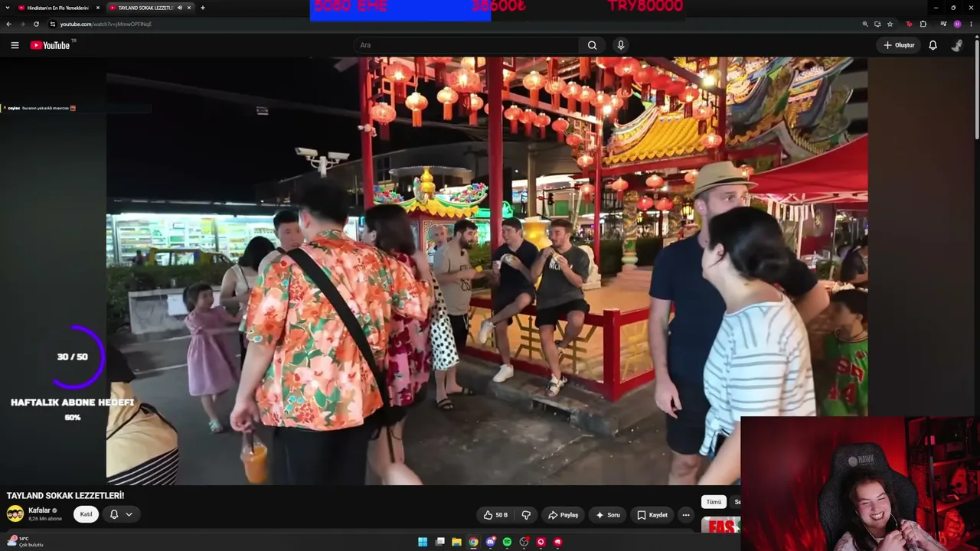
Task: Click the magnifier search button
Action: coord(592,45)
